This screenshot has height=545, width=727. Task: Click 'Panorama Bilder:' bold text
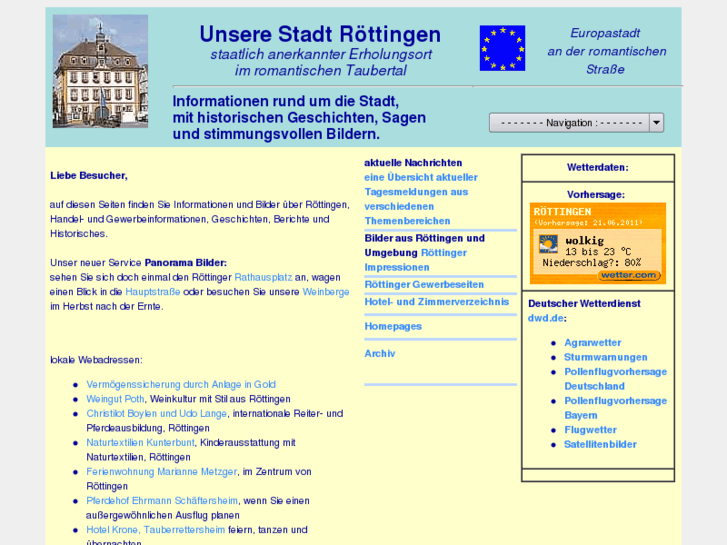(x=185, y=263)
